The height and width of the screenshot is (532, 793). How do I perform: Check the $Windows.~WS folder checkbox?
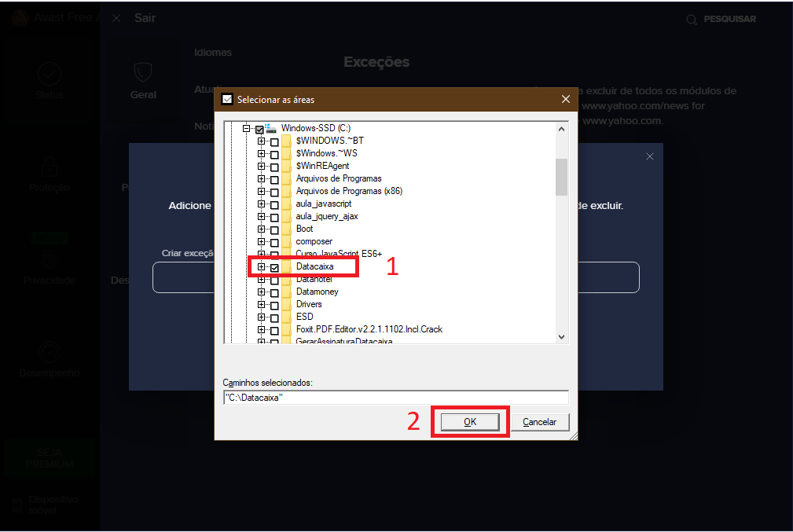(274, 155)
